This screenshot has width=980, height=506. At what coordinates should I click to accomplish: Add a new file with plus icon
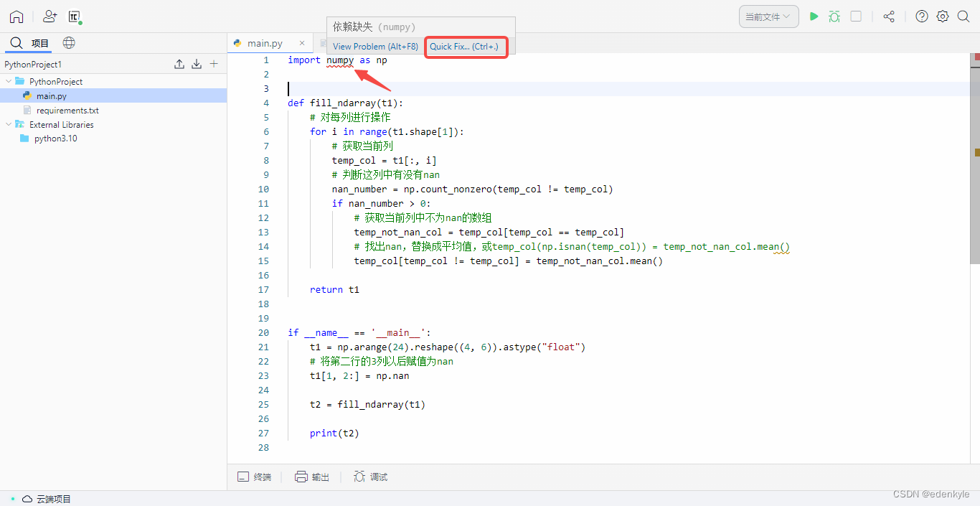click(214, 64)
